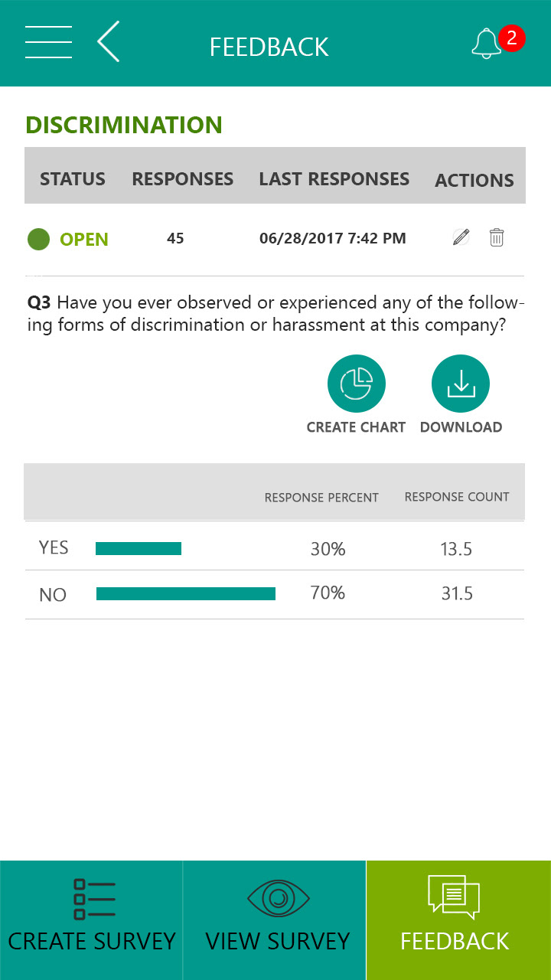551x980 pixels.
Task: Click the YES response bar
Action: pos(139,548)
